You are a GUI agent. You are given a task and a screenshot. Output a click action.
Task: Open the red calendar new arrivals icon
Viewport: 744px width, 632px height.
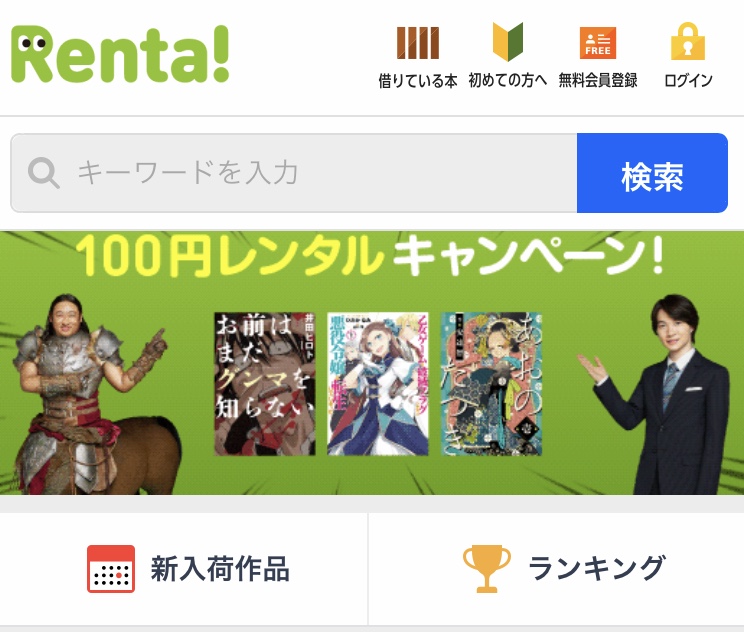click(x=111, y=569)
